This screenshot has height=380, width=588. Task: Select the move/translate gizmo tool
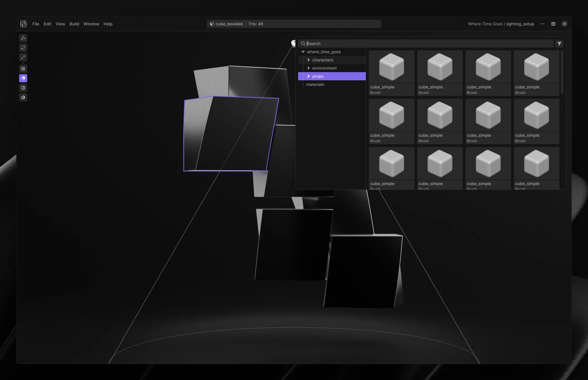point(23,38)
